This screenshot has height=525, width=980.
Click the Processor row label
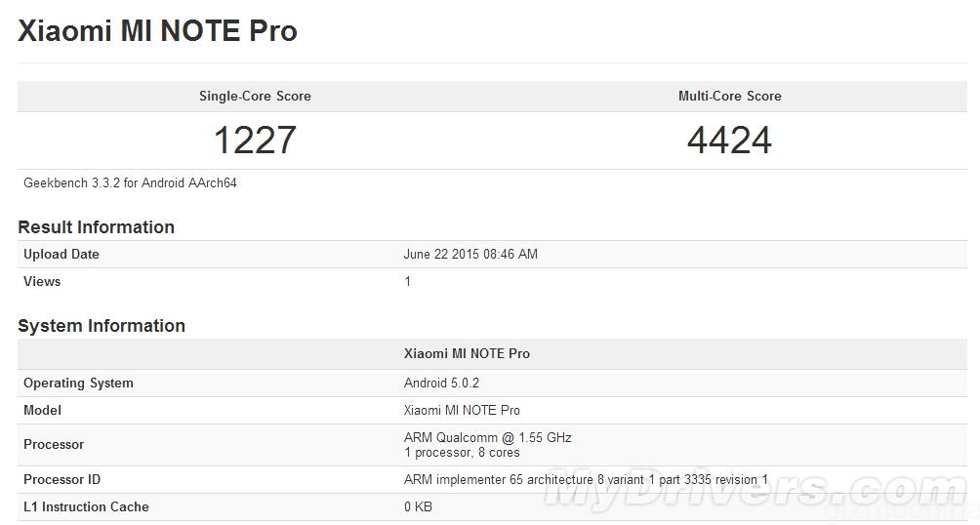(54, 444)
